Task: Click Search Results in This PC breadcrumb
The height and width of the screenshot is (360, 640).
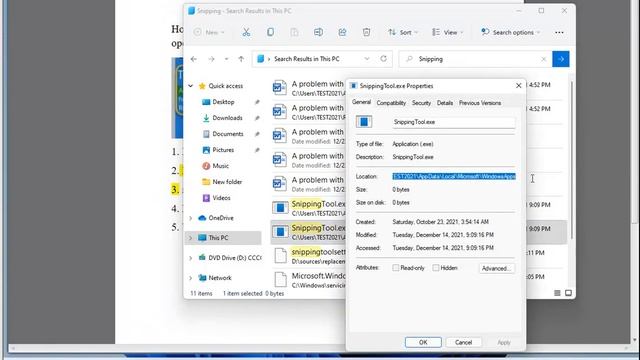Action: [x=307, y=59]
